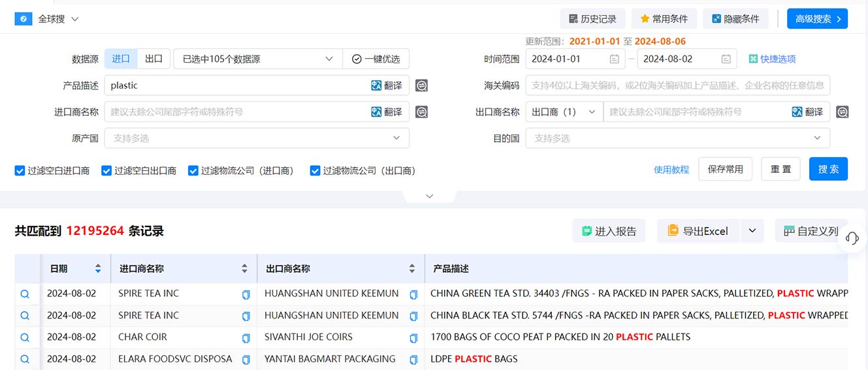Click 翻译 in the exporter name field
868x370 pixels.
click(x=808, y=112)
